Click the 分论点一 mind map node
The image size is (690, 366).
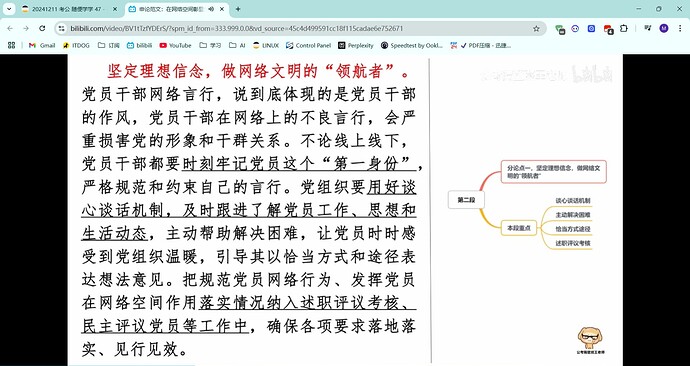pos(554,172)
